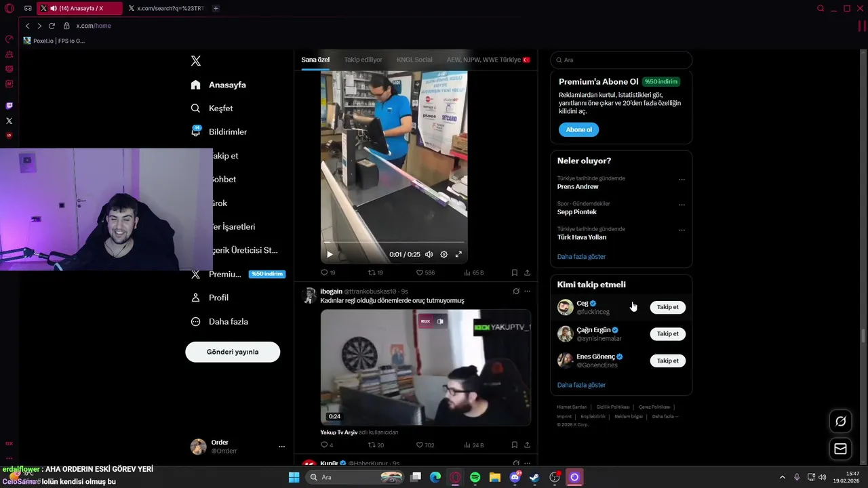Switch to the Takip ediliyor tab
This screenshot has height=488, width=868.
[363, 60]
